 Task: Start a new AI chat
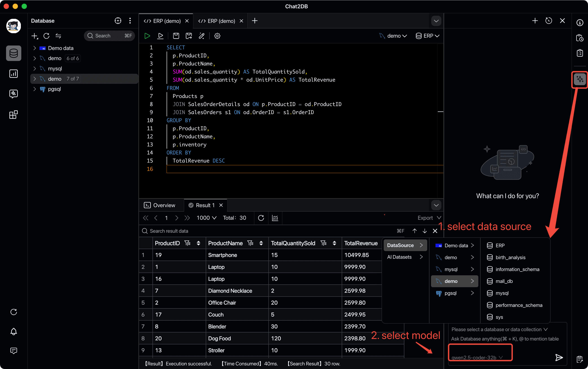point(535,21)
